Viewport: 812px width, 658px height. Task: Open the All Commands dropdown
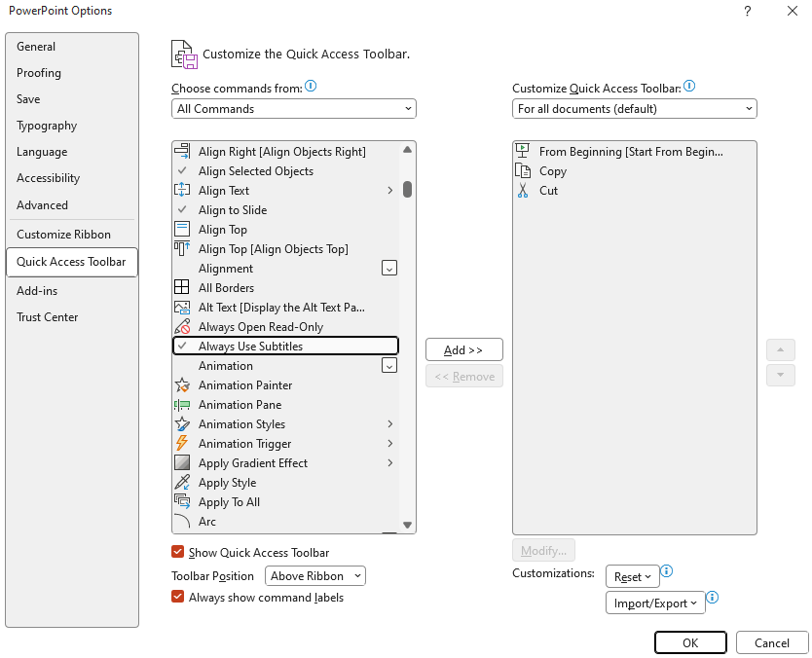294,109
